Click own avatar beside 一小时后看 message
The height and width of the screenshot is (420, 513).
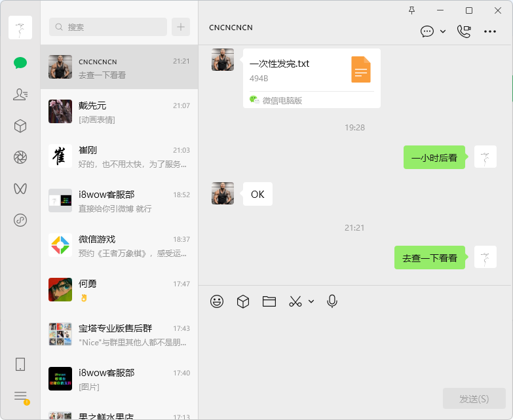coord(485,157)
